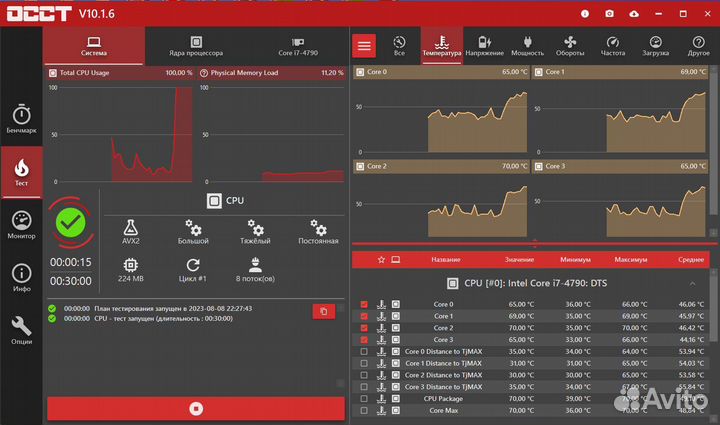720x425 pixels.
Task: Click the monitor column header icon
Action: tap(395, 260)
